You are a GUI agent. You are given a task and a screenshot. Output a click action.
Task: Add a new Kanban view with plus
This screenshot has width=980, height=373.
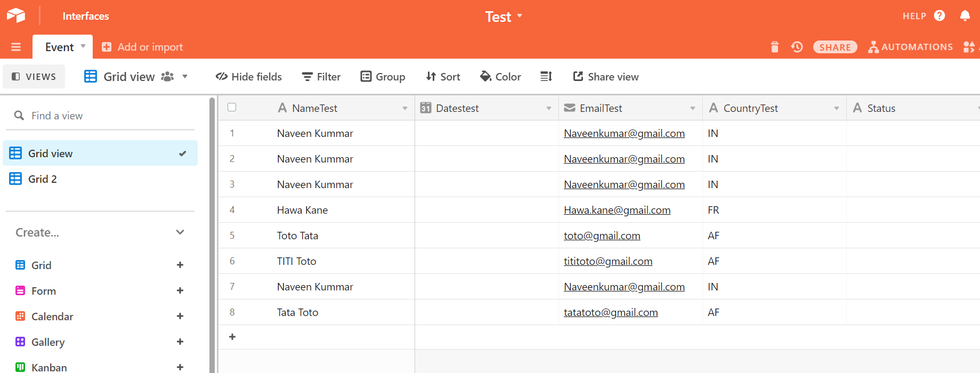[x=180, y=367]
